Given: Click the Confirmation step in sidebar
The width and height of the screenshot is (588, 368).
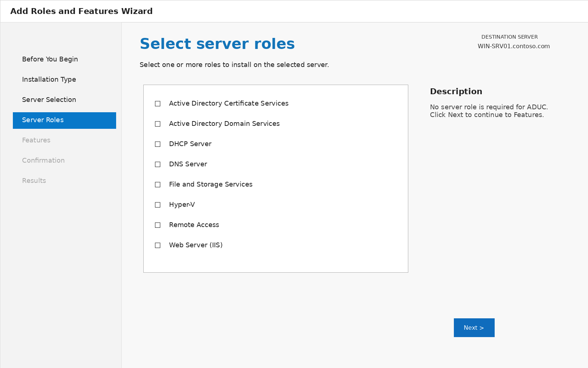Looking at the screenshot, I should [43, 160].
